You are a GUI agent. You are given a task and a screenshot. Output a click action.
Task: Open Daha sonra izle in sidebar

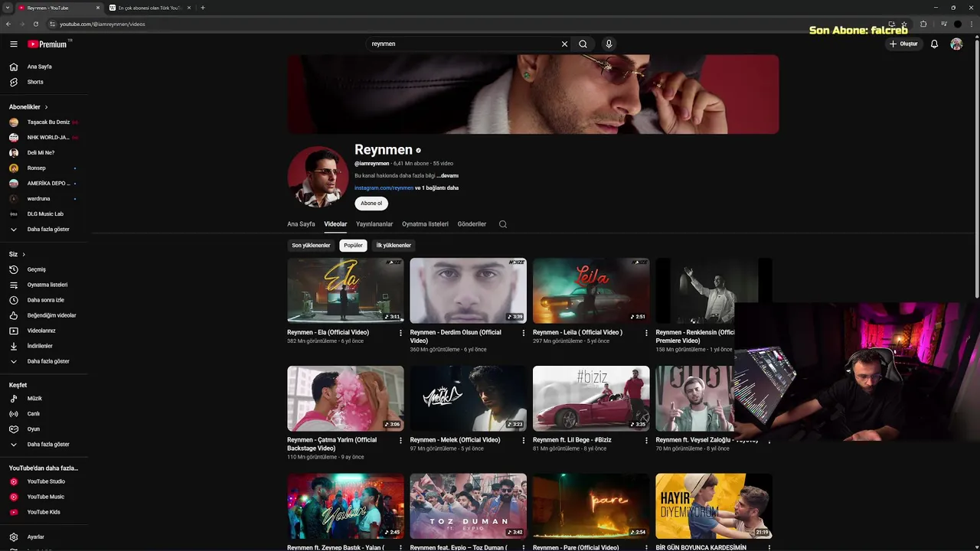[x=44, y=300]
